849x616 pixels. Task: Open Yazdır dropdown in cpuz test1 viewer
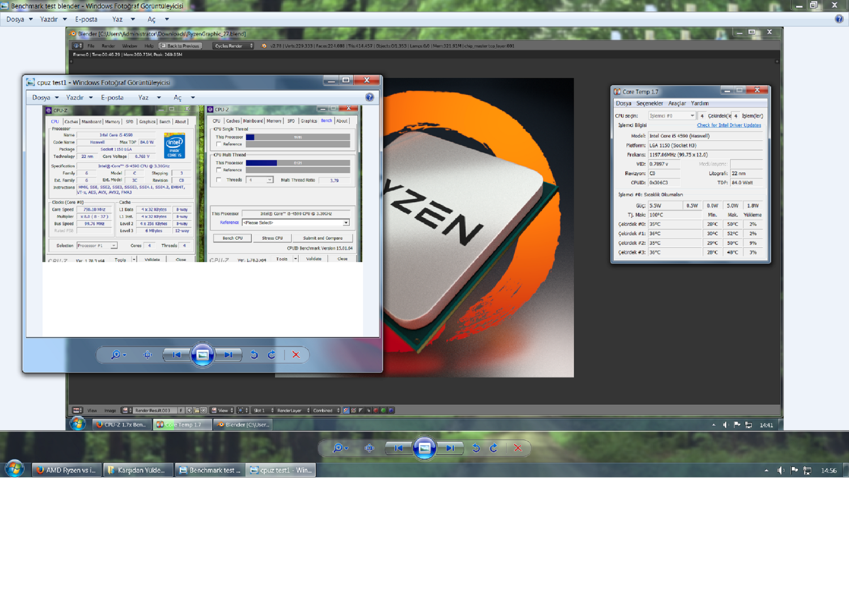coord(79,98)
